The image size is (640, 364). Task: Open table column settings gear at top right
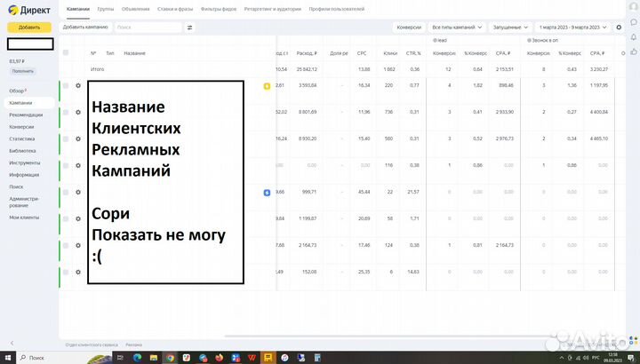click(x=619, y=28)
